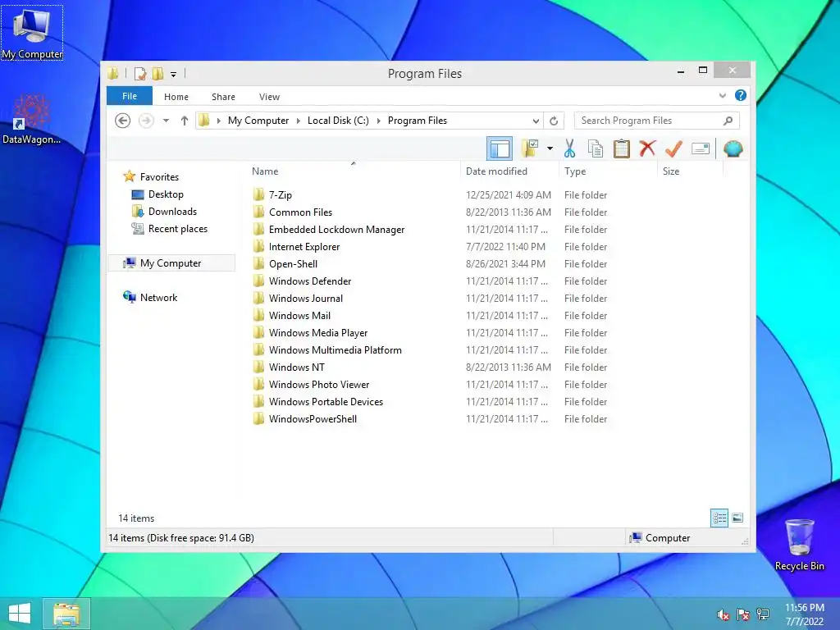Click the orange checkmark Properties icon
840x630 pixels.
pos(673,148)
